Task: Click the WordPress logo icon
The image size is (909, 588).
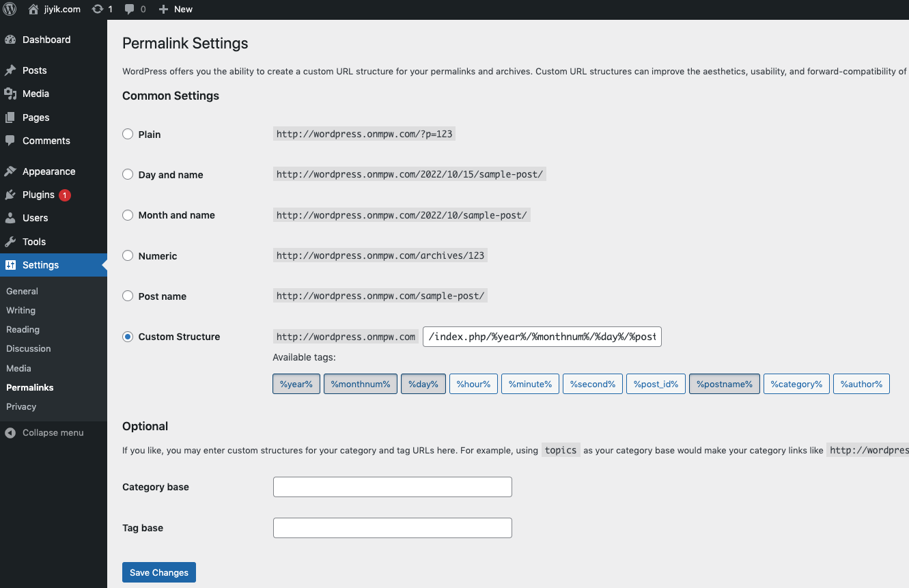Action: (10, 10)
